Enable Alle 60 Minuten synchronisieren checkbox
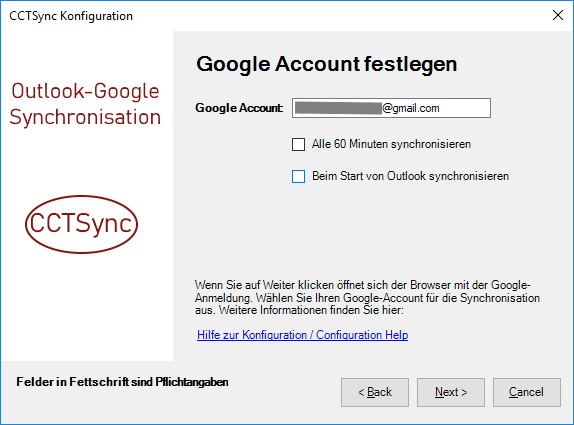The width and height of the screenshot is (574, 425). (298, 144)
